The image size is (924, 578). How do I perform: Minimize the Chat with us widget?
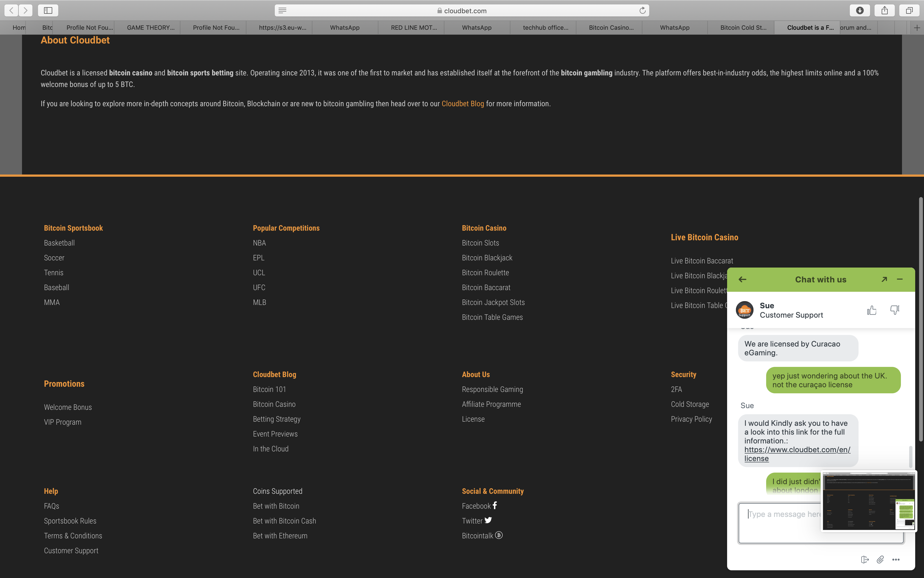tap(900, 279)
